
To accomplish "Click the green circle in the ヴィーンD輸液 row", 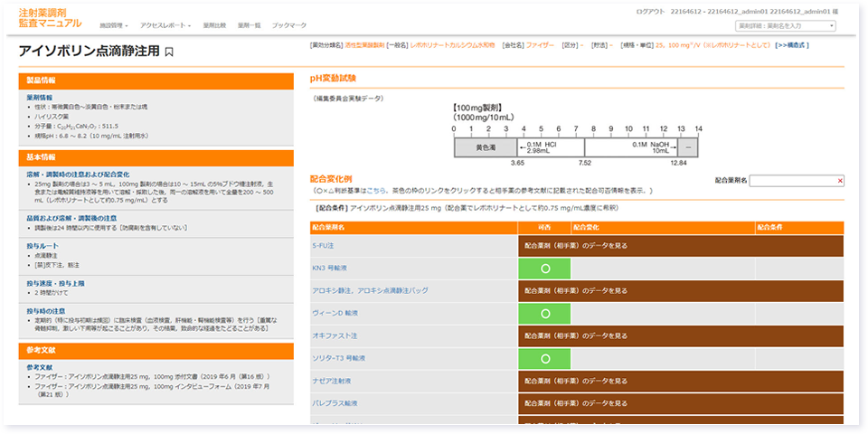I will tap(544, 314).
